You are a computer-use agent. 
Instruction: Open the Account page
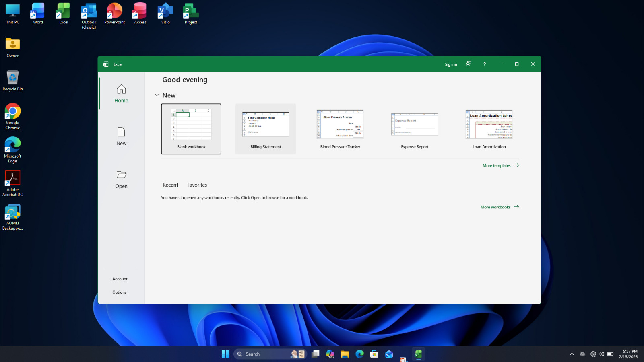120,279
